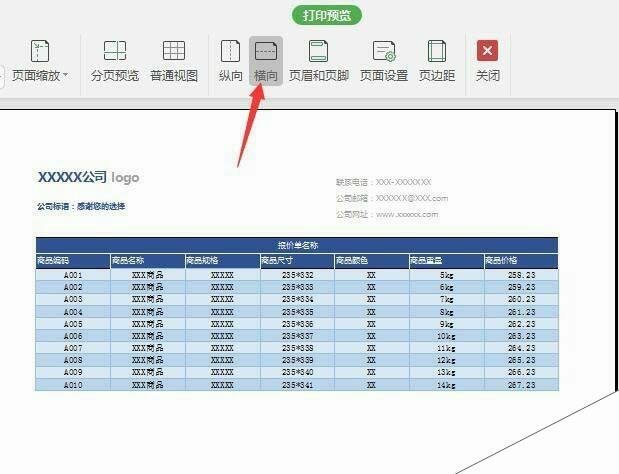Toggle 页边距 margins display
The width and height of the screenshot is (619, 474).
[437, 61]
